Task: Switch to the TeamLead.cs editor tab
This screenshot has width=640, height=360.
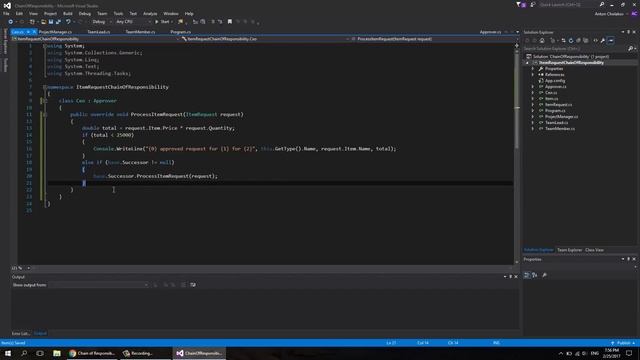Action: click(x=98, y=32)
